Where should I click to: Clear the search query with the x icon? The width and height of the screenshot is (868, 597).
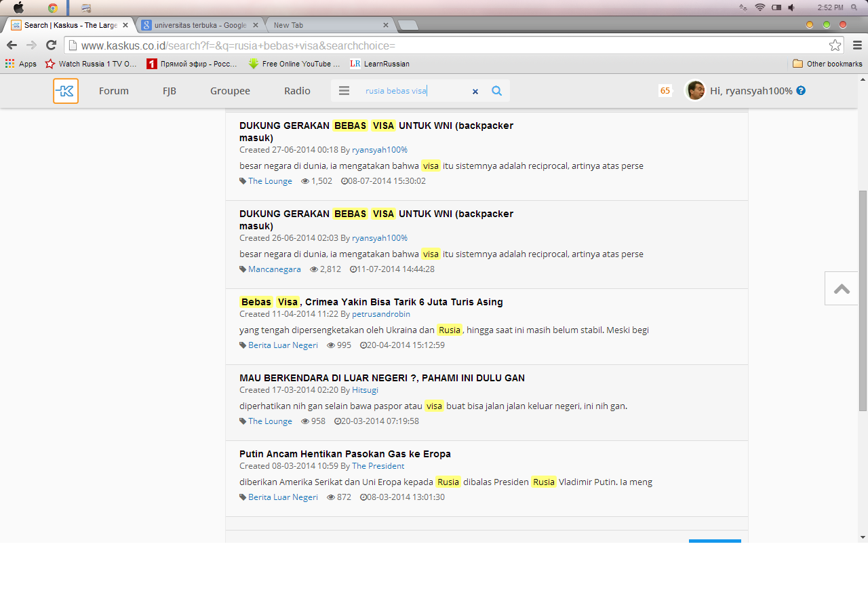pyautogui.click(x=475, y=91)
